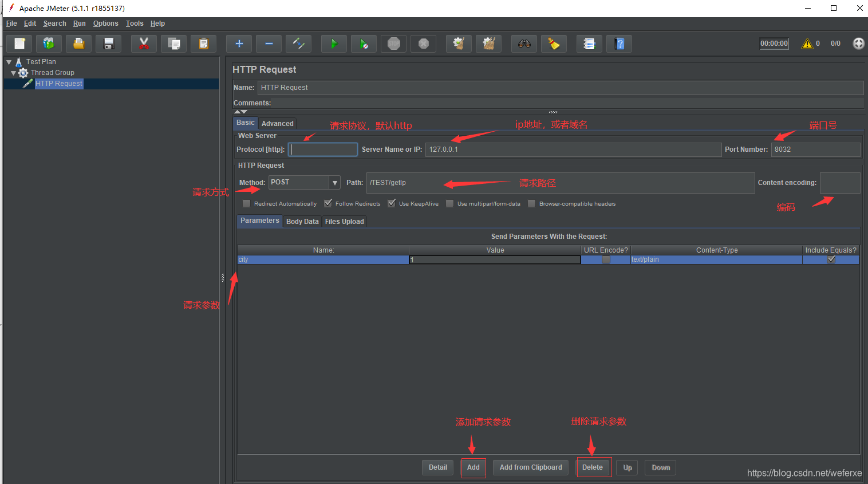868x484 pixels.
Task: Click the Add from Clipboard button
Action: click(531, 467)
